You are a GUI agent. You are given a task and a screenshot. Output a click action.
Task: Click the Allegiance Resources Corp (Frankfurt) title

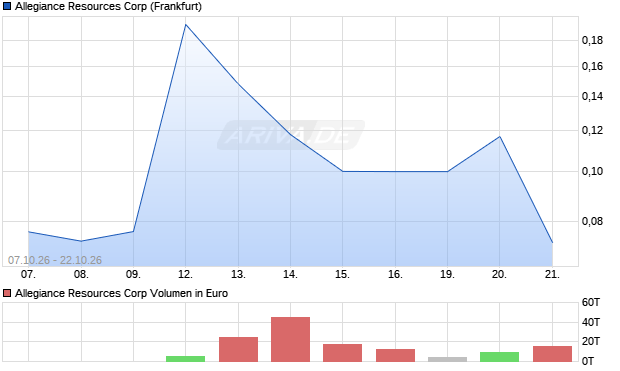(x=108, y=6)
